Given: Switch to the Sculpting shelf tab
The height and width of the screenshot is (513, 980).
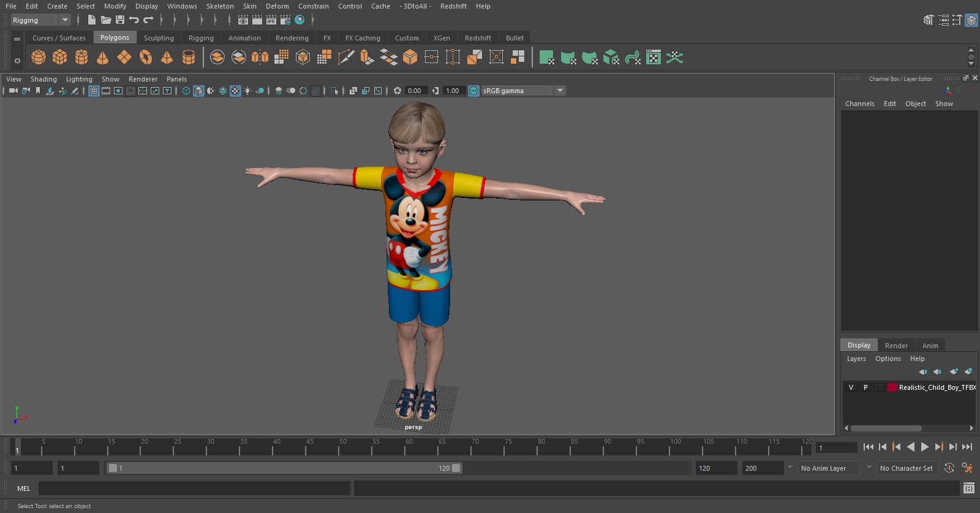Looking at the screenshot, I should (x=159, y=38).
